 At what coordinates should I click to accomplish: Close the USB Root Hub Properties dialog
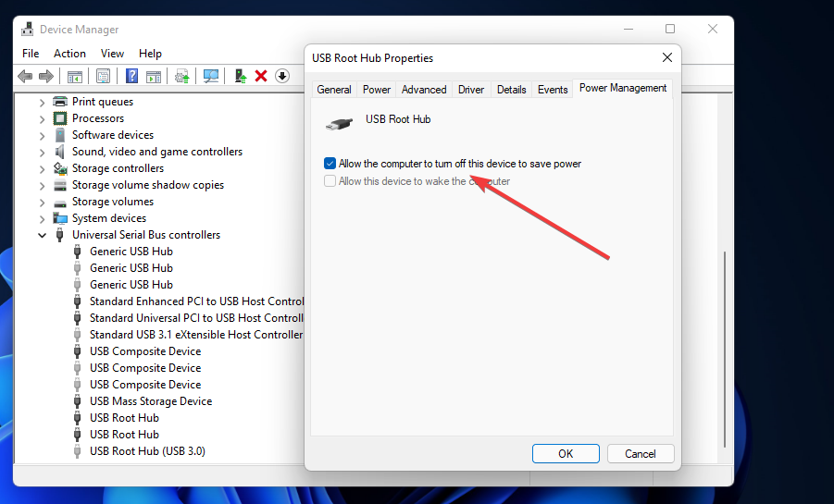pos(667,57)
